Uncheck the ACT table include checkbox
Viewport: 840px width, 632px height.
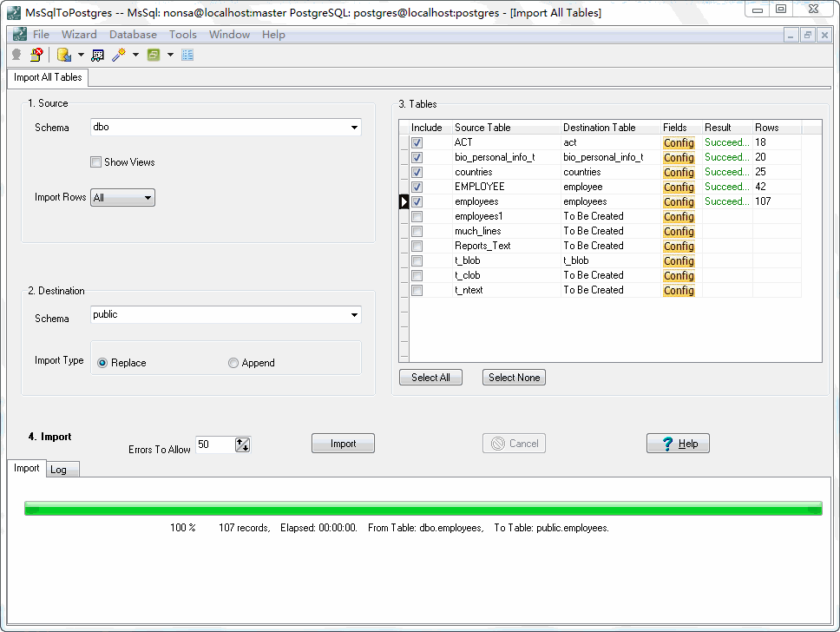click(417, 142)
